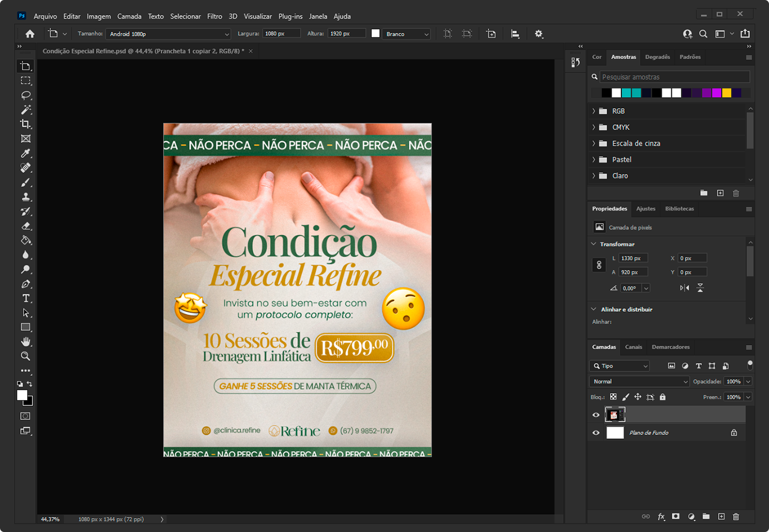Open the Normal blend mode dropdown
The width and height of the screenshot is (769, 532).
639,382
